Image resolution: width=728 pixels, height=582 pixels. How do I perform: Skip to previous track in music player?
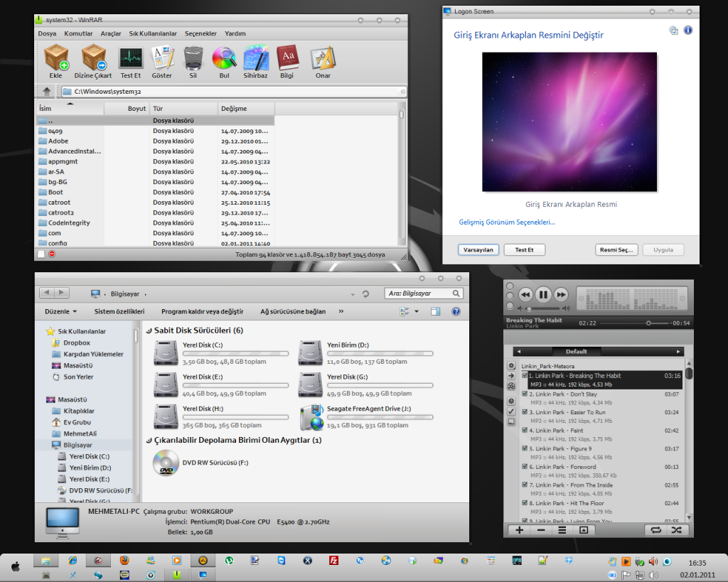click(525, 294)
